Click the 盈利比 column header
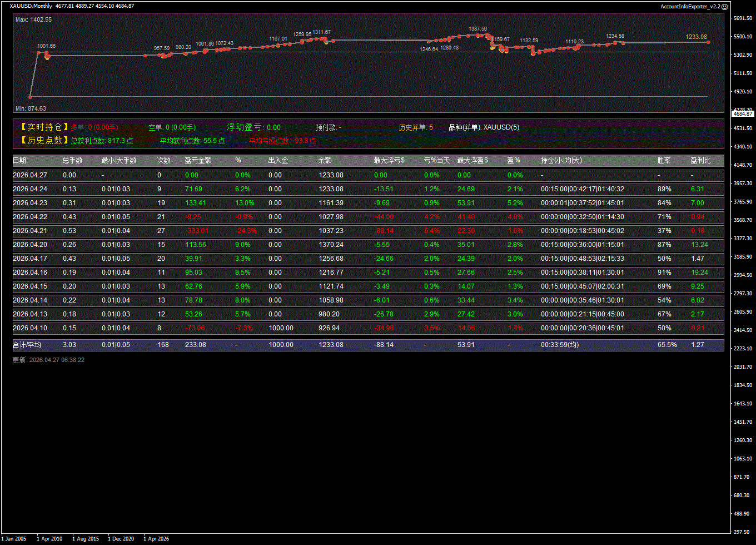 pos(700,161)
